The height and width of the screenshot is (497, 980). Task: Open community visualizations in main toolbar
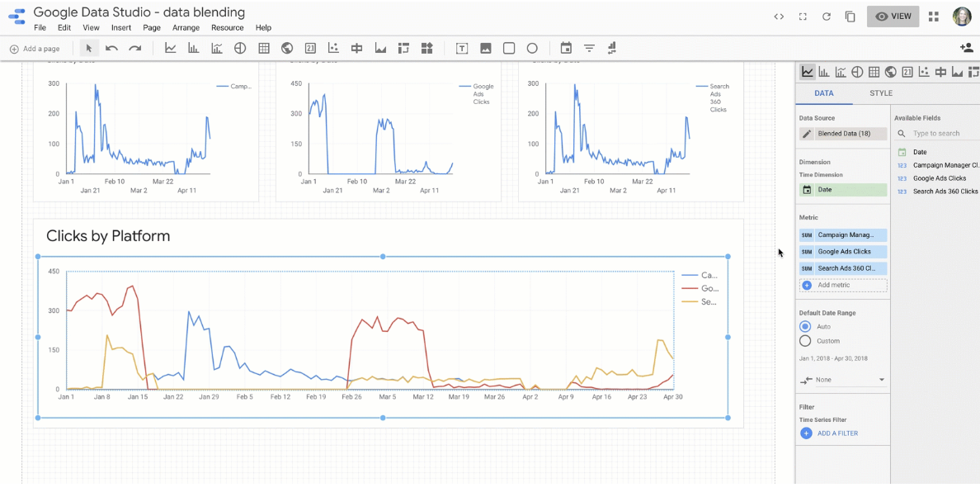tap(426, 48)
